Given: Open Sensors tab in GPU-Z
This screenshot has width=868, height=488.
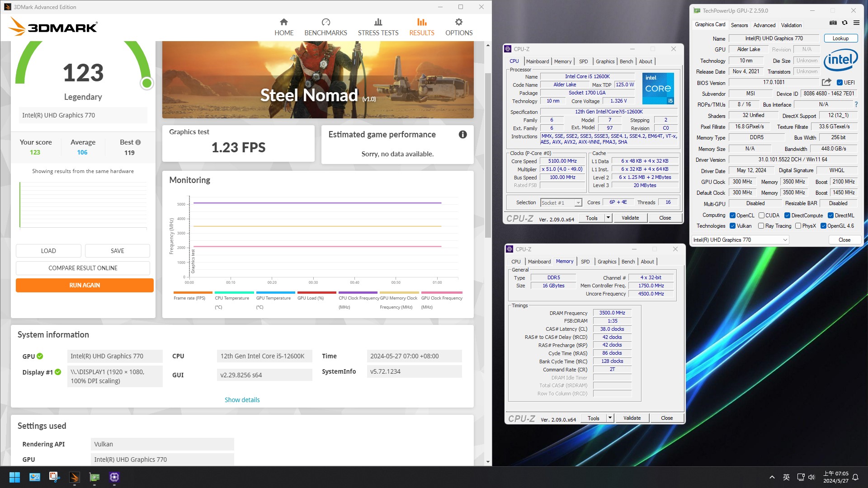Looking at the screenshot, I should pos(739,25).
